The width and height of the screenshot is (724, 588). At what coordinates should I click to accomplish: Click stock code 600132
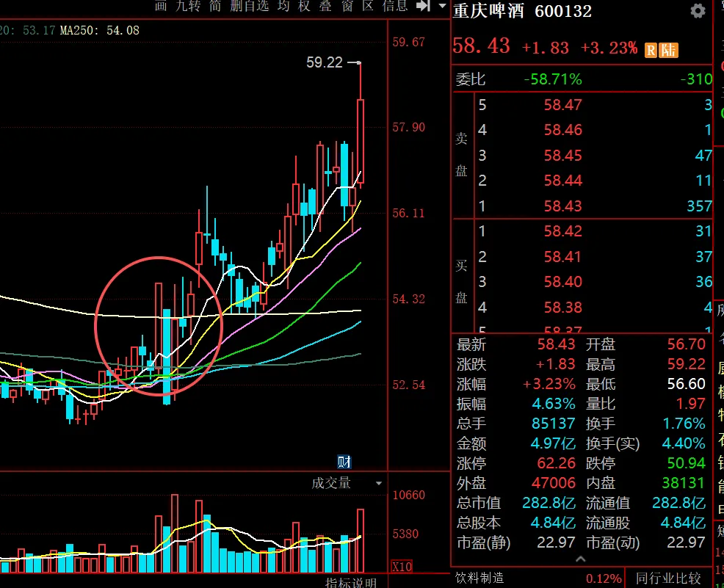[563, 11]
